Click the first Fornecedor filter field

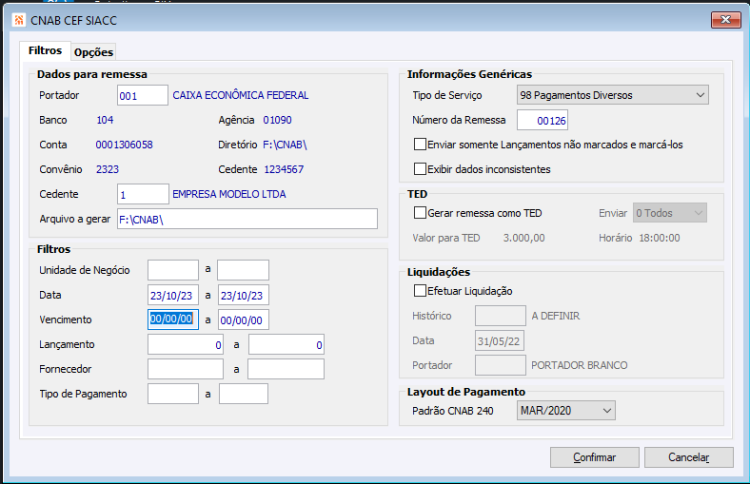click(185, 369)
